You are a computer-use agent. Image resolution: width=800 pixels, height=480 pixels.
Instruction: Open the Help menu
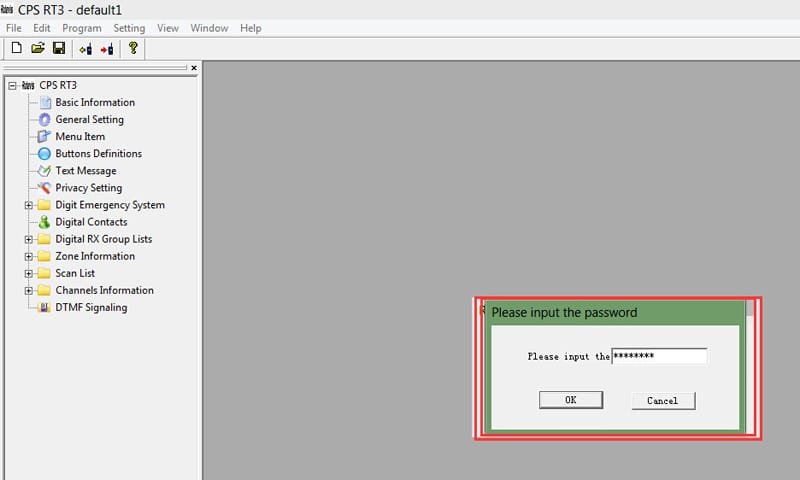[x=251, y=28]
